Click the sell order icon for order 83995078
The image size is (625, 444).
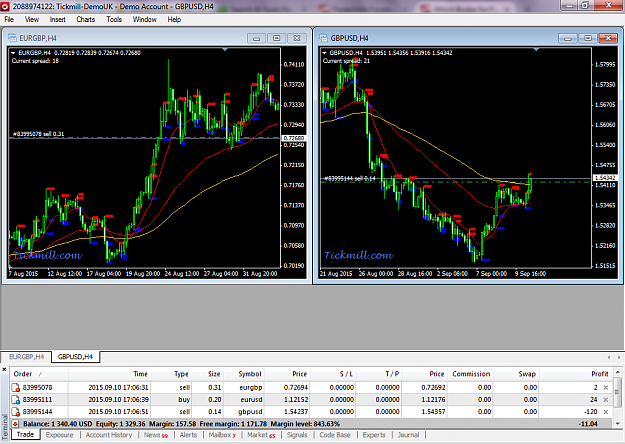coord(16,387)
